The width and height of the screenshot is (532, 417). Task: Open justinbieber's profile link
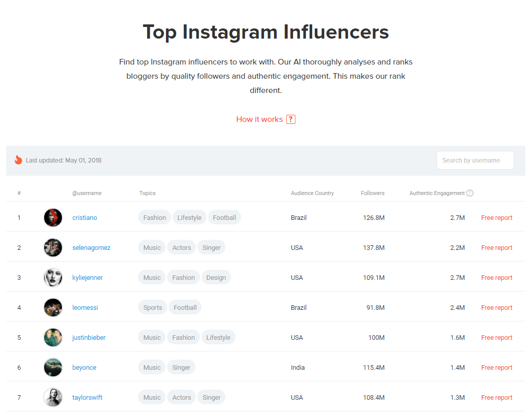point(89,337)
